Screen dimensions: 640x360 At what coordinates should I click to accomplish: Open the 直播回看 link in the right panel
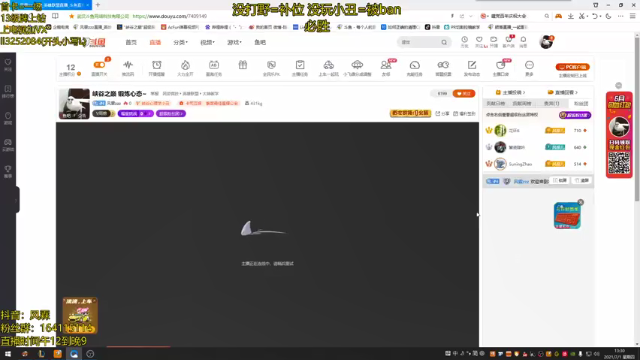pyautogui.click(x=562, y=93)
